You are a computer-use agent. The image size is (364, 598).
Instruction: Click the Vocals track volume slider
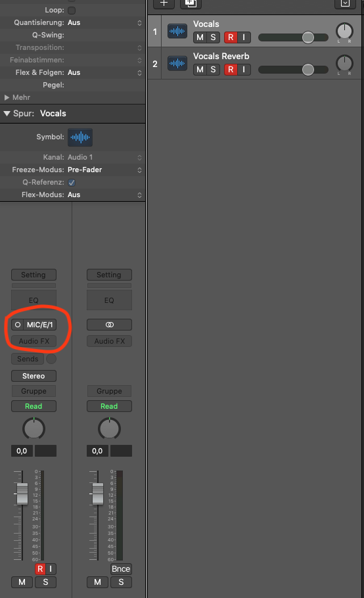point(293,37)
